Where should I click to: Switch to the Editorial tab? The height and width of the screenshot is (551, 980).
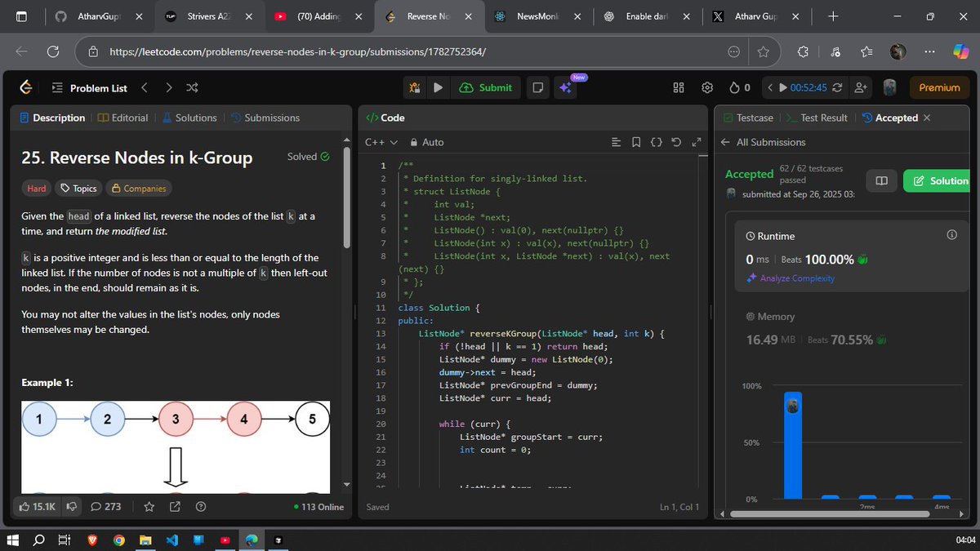point(122,118)
